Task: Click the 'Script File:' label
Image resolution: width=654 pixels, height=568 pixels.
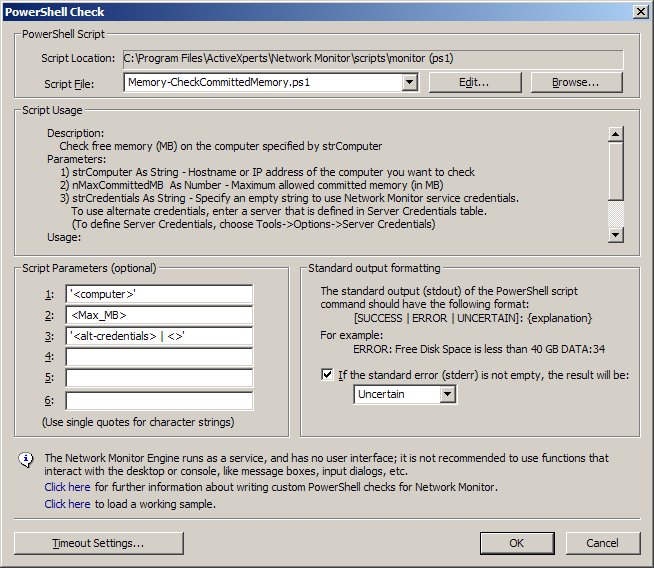Action: tap(69, 84)
